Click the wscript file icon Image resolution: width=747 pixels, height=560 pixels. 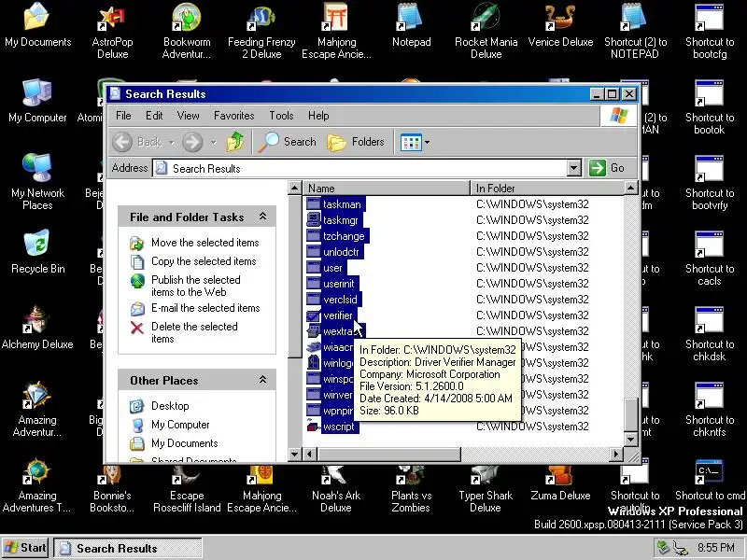[x=314, y=427]
